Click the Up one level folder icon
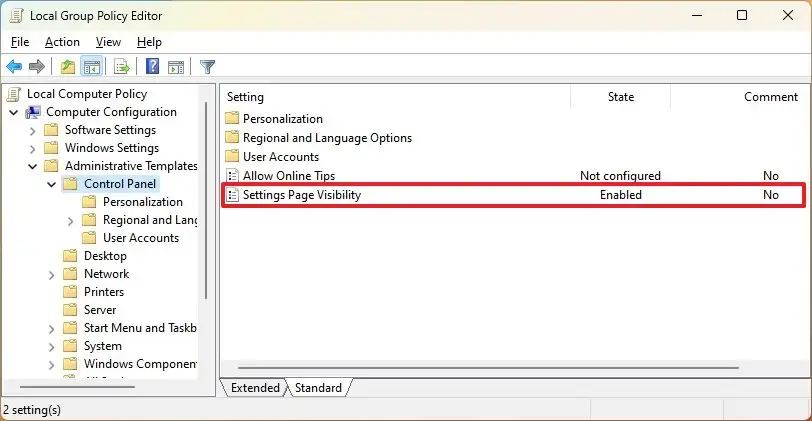This screenshot has width=812, height=421. click(68, 66)
